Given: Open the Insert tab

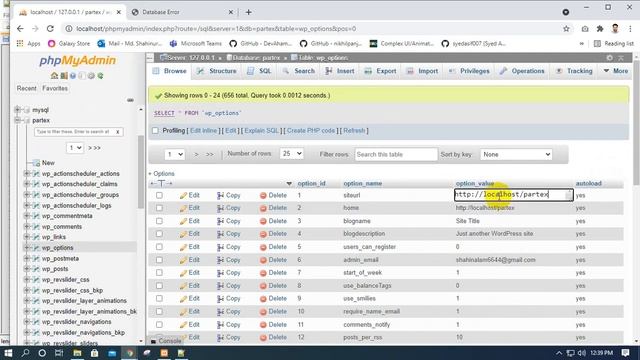Looking at the screenshot, I should (x=340, y=71).
